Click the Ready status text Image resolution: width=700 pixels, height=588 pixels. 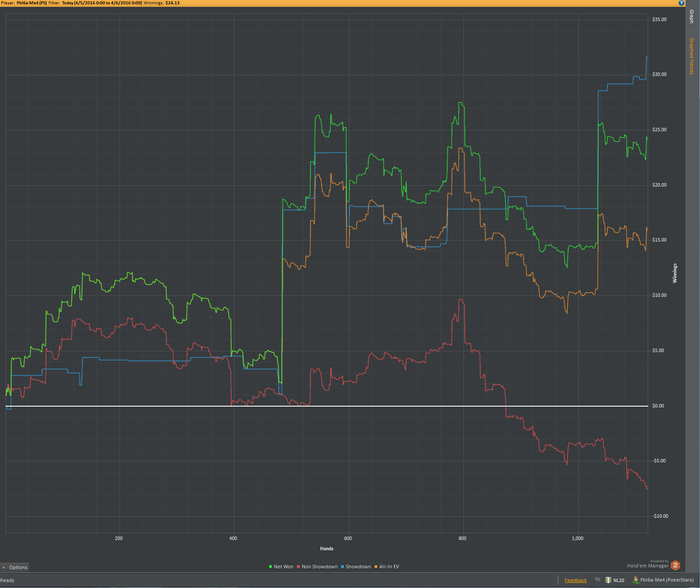(7, 580)
